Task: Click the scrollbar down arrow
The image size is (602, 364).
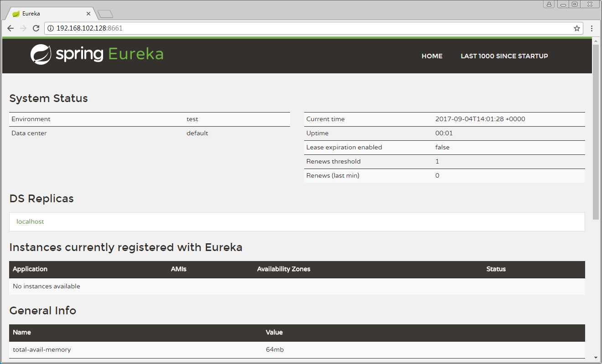Action: click(x=596, y=358)
